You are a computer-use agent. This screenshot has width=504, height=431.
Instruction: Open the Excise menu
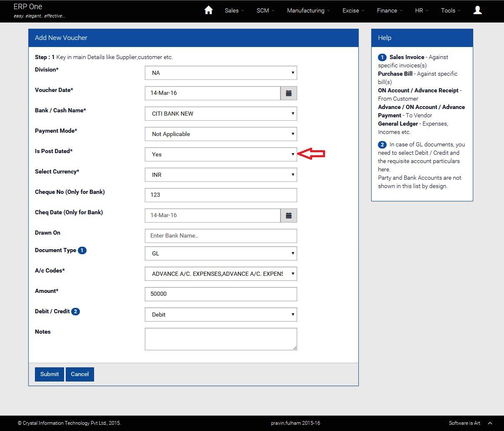coord(353,10)
